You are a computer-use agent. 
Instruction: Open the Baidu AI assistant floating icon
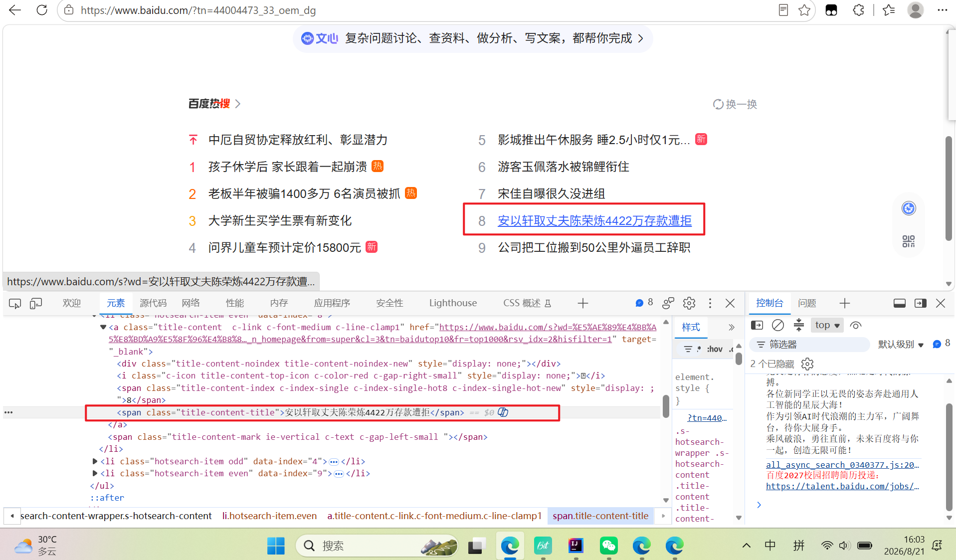click(909, 208)
